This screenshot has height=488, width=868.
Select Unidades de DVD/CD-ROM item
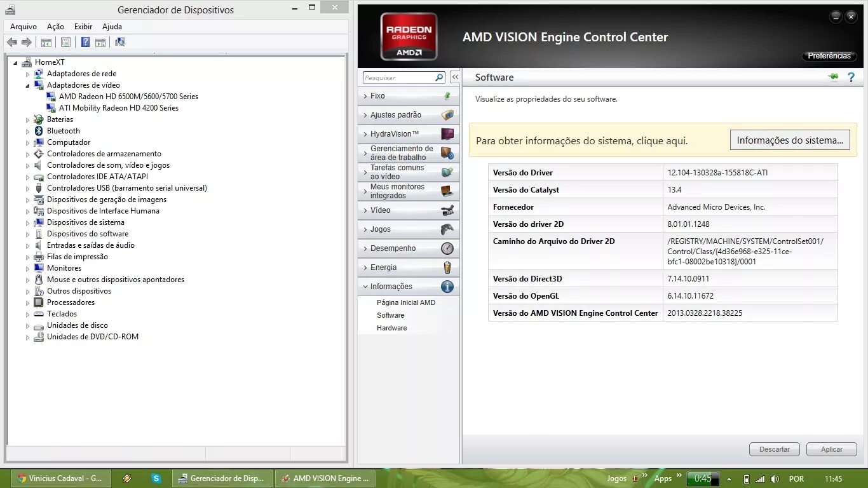point(92,337)
